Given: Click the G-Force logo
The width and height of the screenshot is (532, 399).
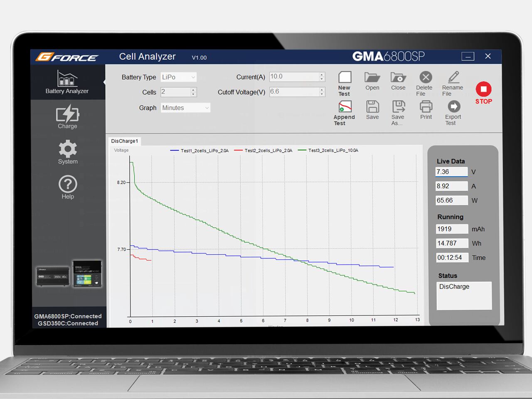Looking at the screenshot, I should coord(66,57).
